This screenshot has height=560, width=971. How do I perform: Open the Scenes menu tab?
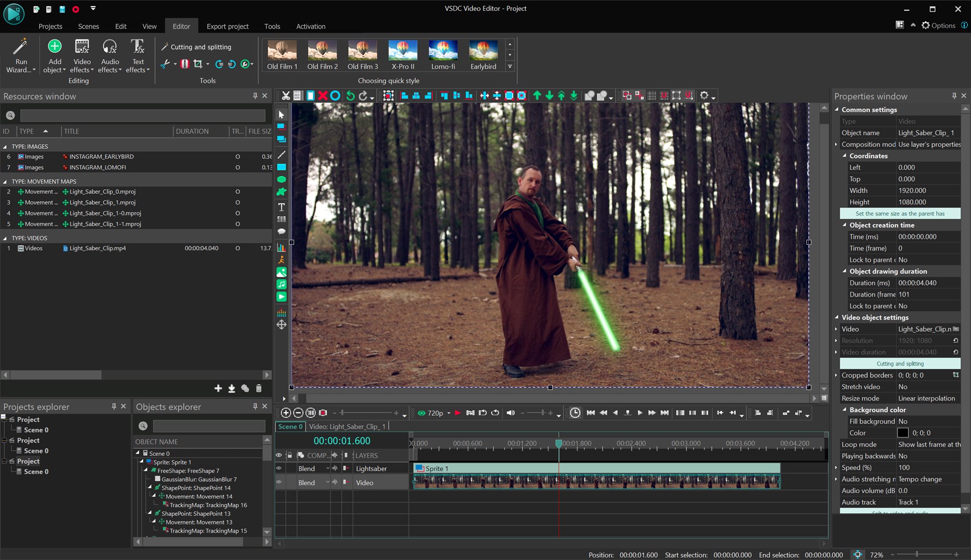(x=88, y=26)
